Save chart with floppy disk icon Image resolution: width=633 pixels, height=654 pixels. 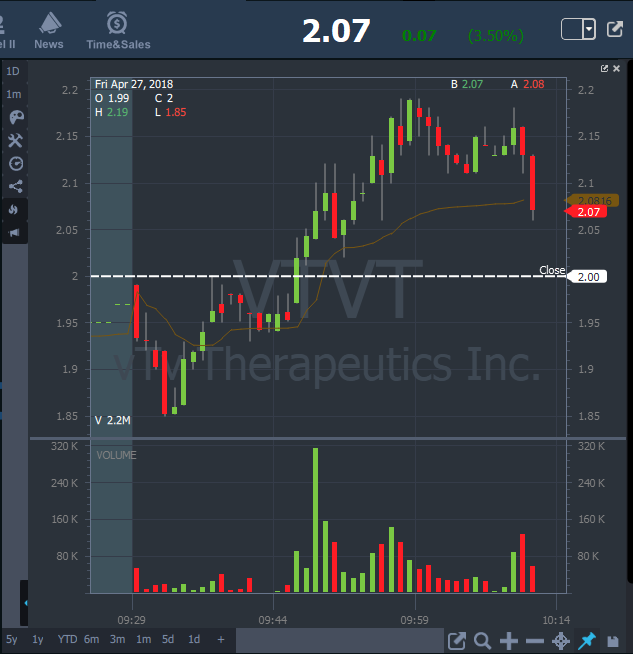[613, 641]
